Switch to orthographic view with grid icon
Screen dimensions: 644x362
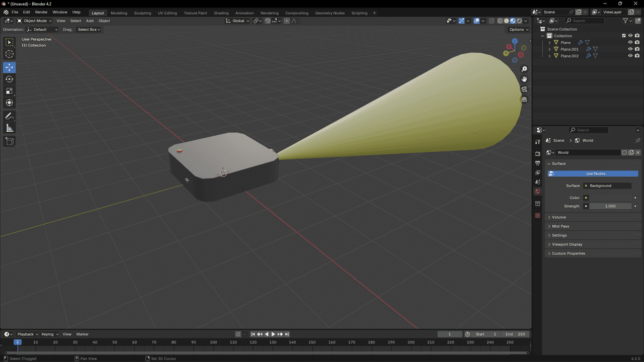coord(524,100)
